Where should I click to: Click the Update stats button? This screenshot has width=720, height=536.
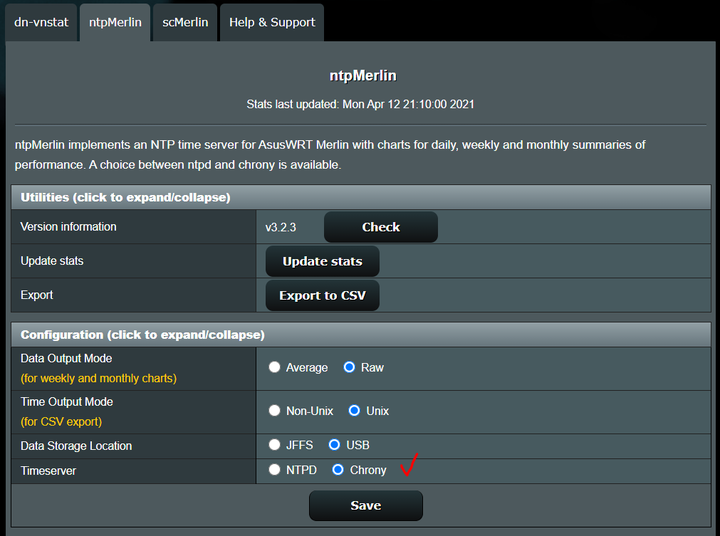[x=322, y=261]
